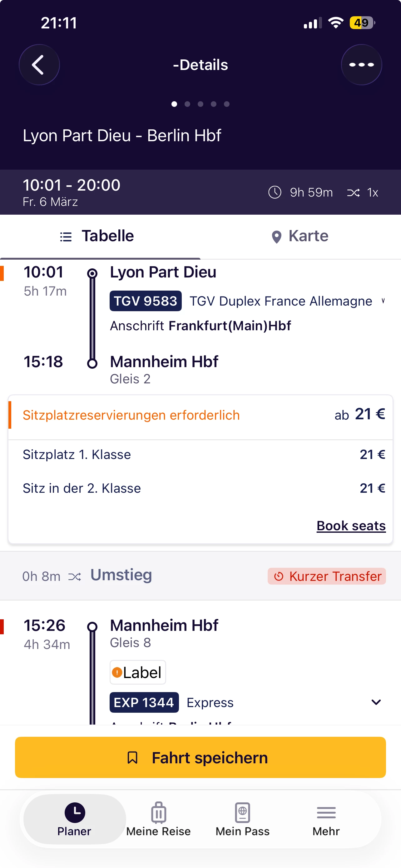Open Mein Pass passport icon
Viewport: 401px width, 868px height.
pos(242,812)
